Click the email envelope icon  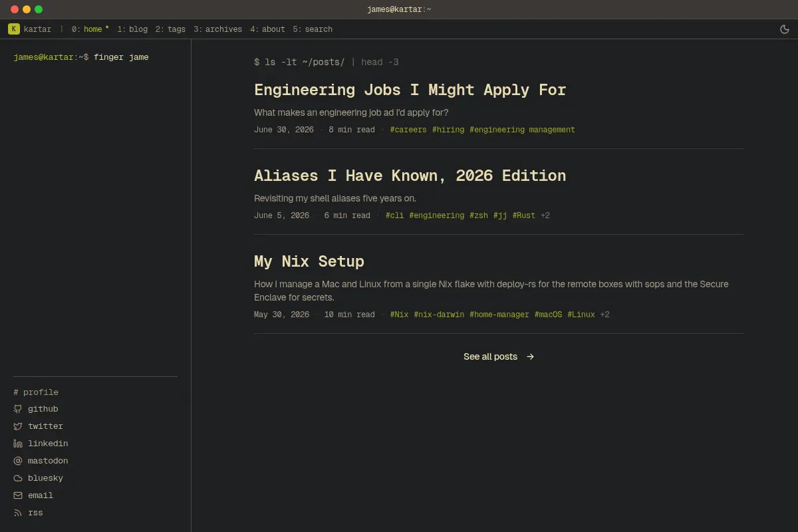[x=18, y=495]
